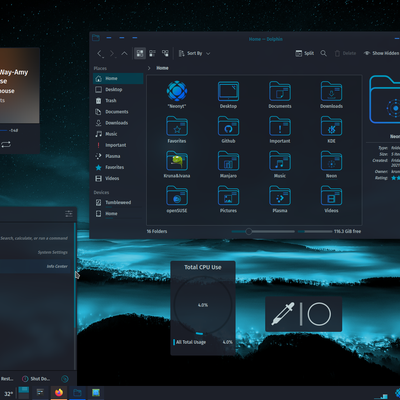Select the Neon folder icon
This screenshot has height=400, width=400.
point(331,161)
